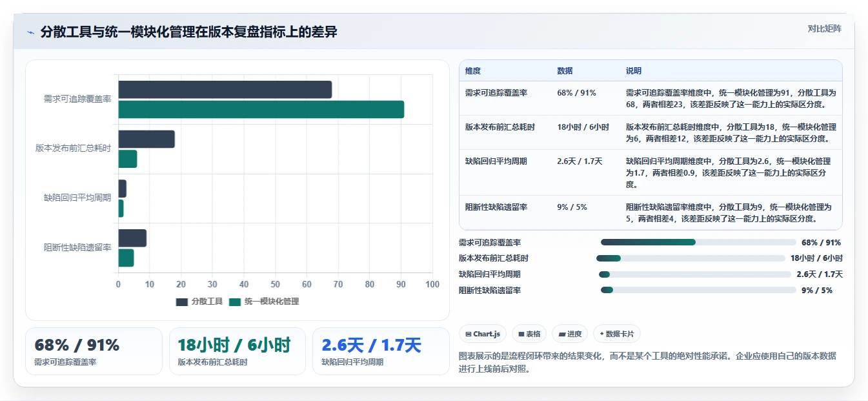This screenshot has height=401, width=868.
Task: Click the 100 tick on the chart x-axis
Action: click(432, 284)
